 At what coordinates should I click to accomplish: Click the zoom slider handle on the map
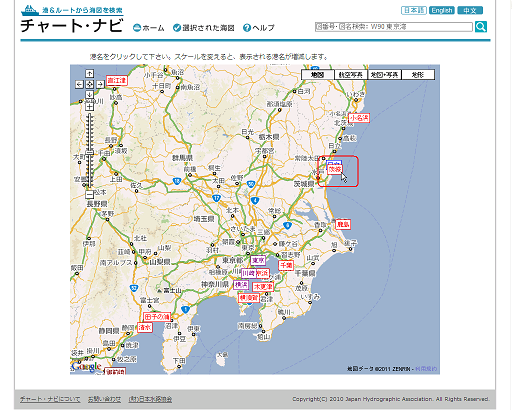pos(89,153)
